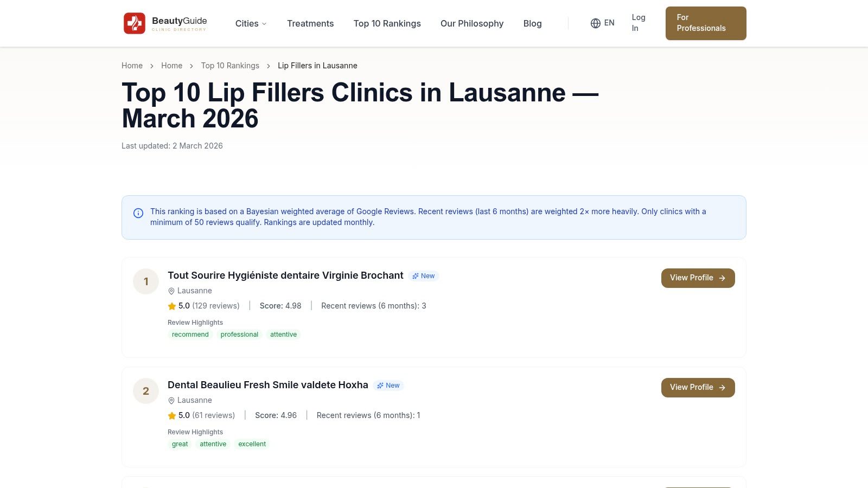Click the 'professional' review highlight tag

[239, 335]
